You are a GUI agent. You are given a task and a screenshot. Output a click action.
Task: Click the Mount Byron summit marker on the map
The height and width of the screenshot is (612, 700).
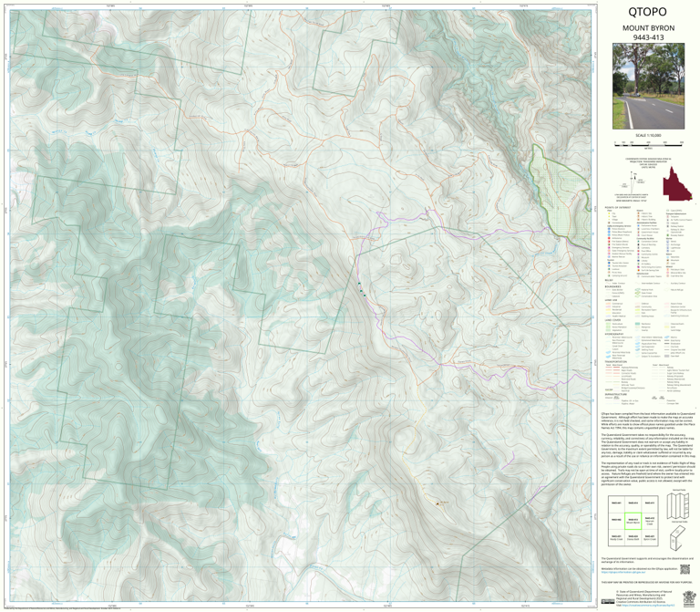[x=437, y=503]
